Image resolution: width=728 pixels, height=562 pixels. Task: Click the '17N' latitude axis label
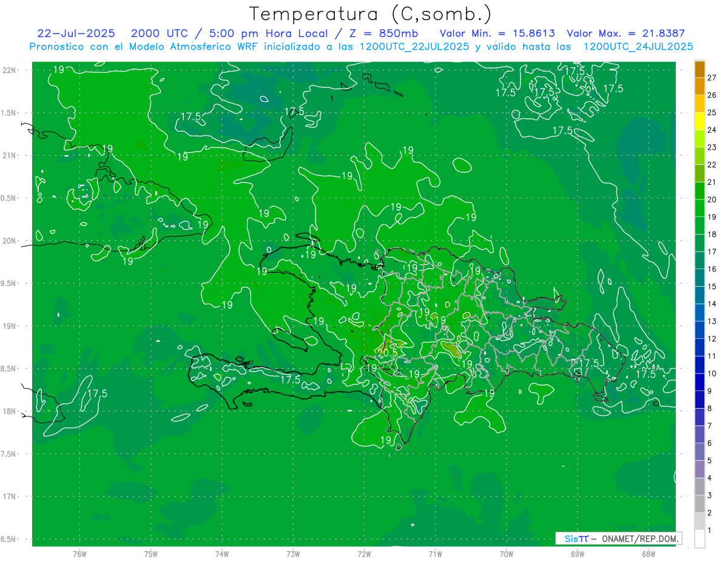(9, 497)
